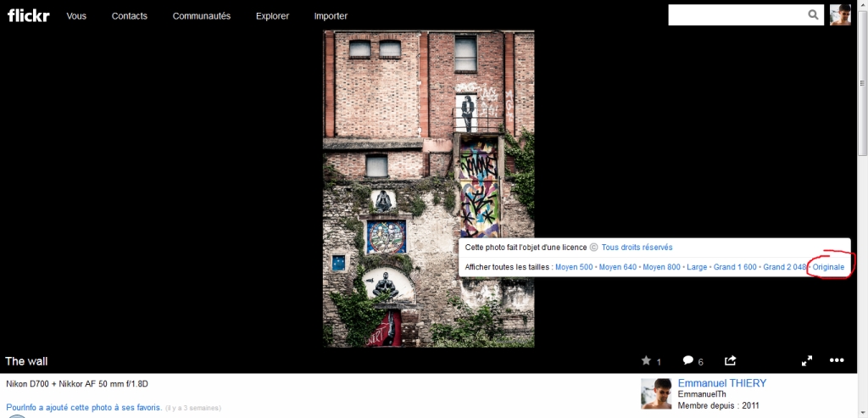Select the Large size link
Screen dimensions: 868x418
coord(697,267)
